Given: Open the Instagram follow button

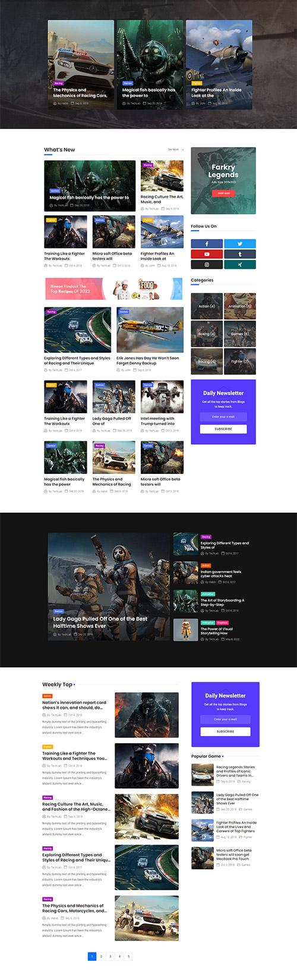Looking at the screenshot, I should click(207, 265).
